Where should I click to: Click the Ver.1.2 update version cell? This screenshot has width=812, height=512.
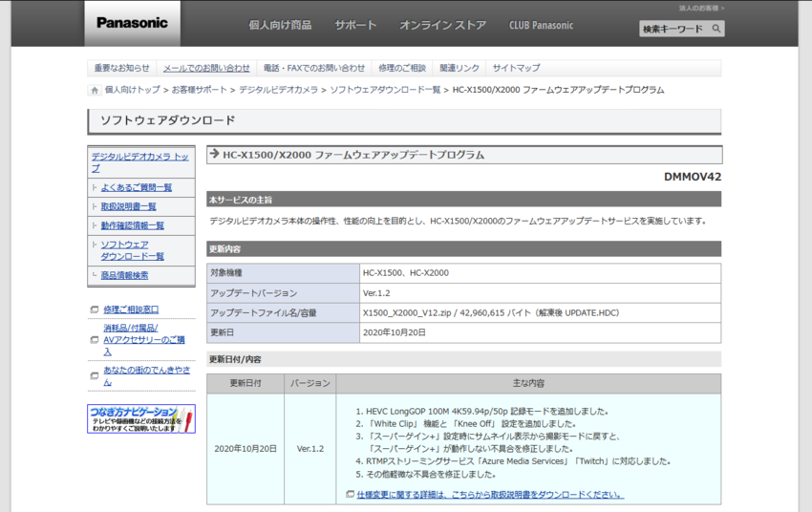click(x=540, y=293)
